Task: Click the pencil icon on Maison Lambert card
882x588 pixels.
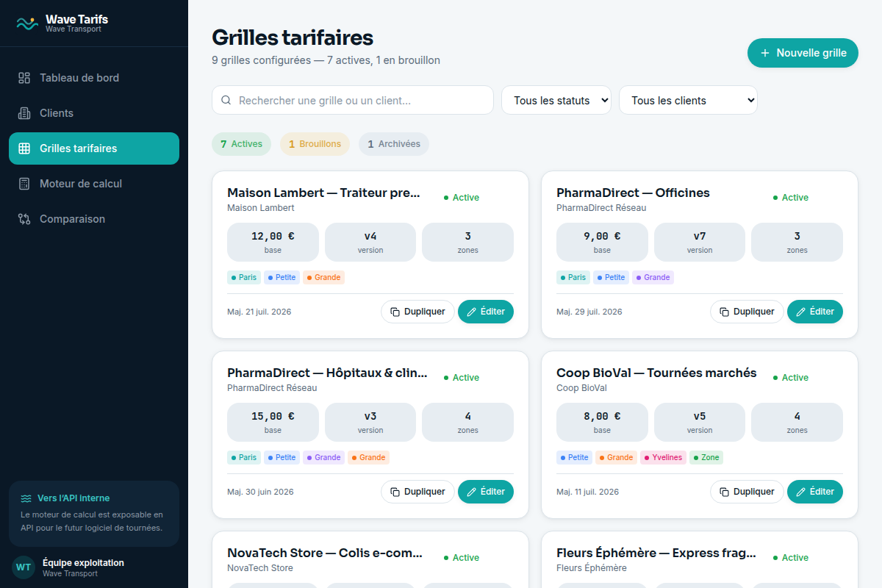Action: point(472,312)
